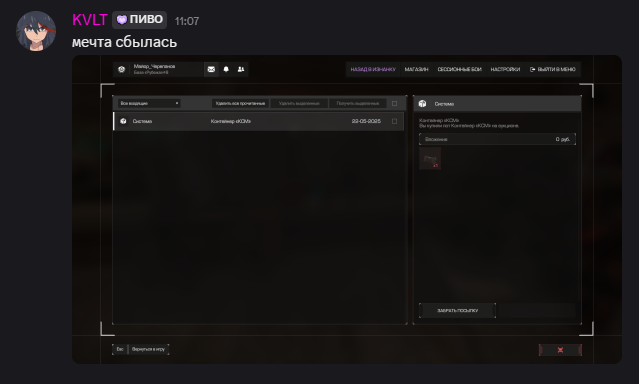Image resolution: width=639 pixels, height=384 pixels.
Task: Click KVLT's anime avatar picture
Action: [x=36, y=31]
